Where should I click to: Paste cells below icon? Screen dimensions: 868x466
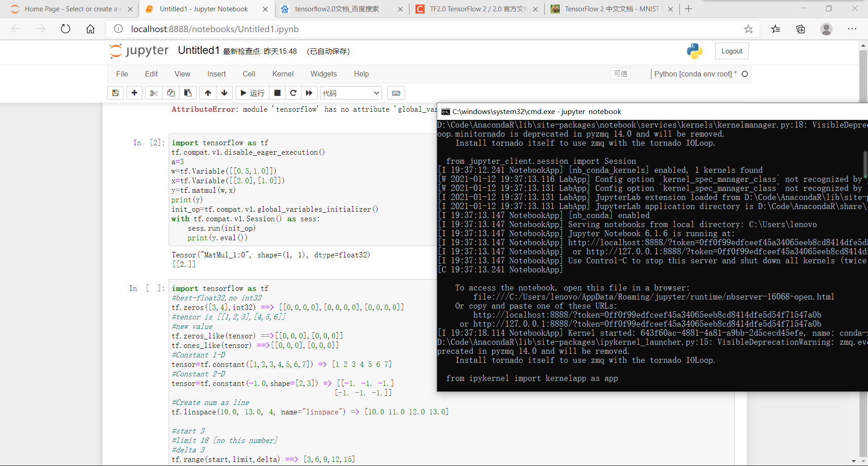(188, 93)
